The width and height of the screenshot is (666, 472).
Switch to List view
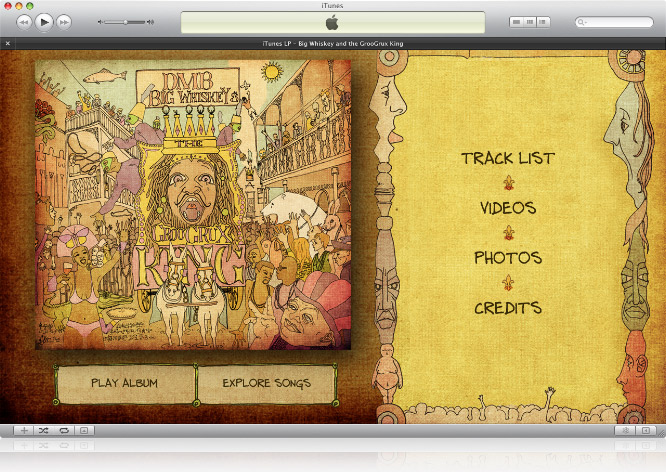click(516, 22)
